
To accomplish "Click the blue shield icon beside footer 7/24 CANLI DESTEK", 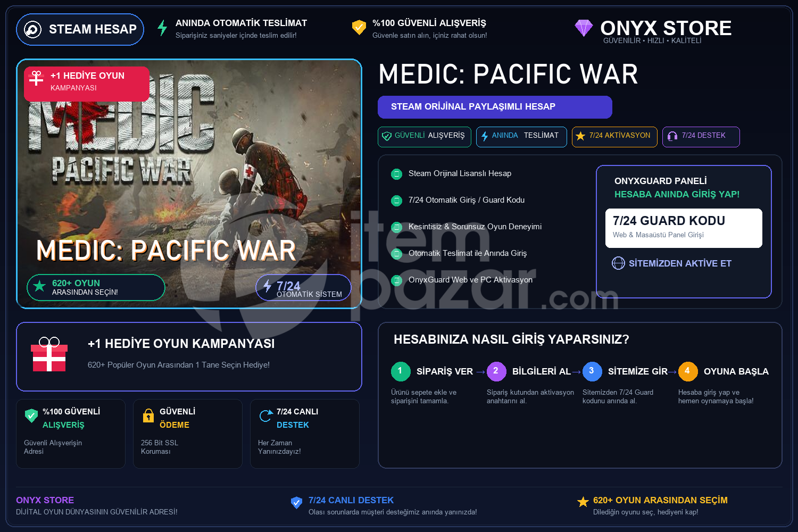I will click(x=297, y=503).
